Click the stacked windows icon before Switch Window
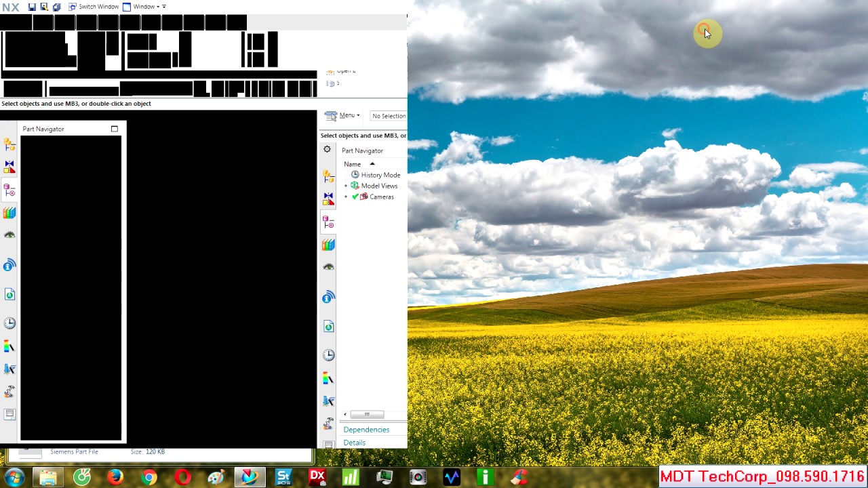The height and width of the screenshot is (488, 868). coord(56,7)
